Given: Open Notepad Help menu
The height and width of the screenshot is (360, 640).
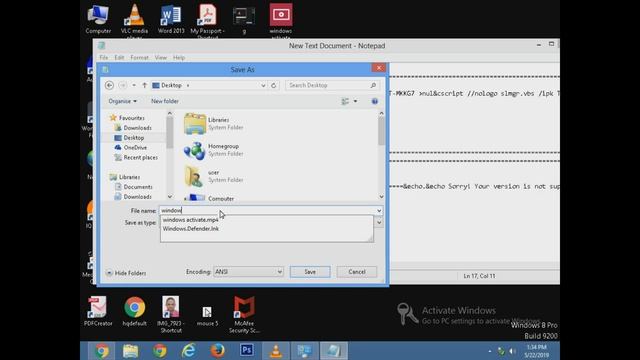Looking at the screenshot, I should click(x=179, y=58).
